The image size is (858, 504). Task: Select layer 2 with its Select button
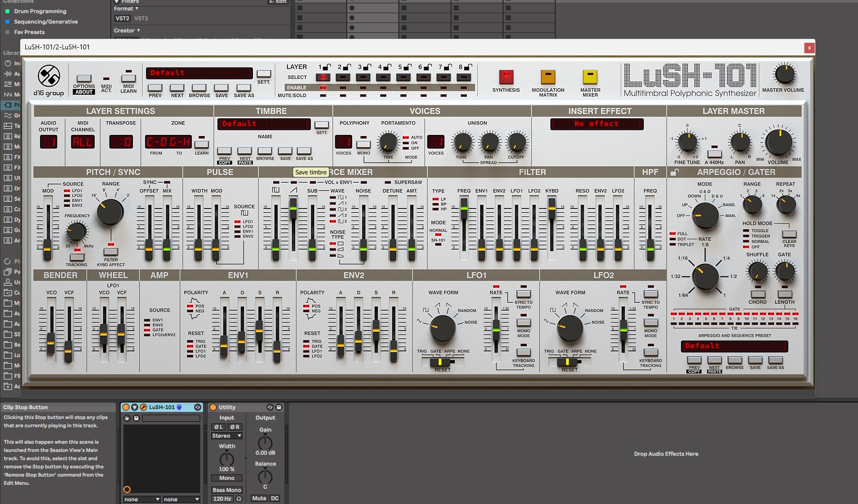click(x=343, y=77)
